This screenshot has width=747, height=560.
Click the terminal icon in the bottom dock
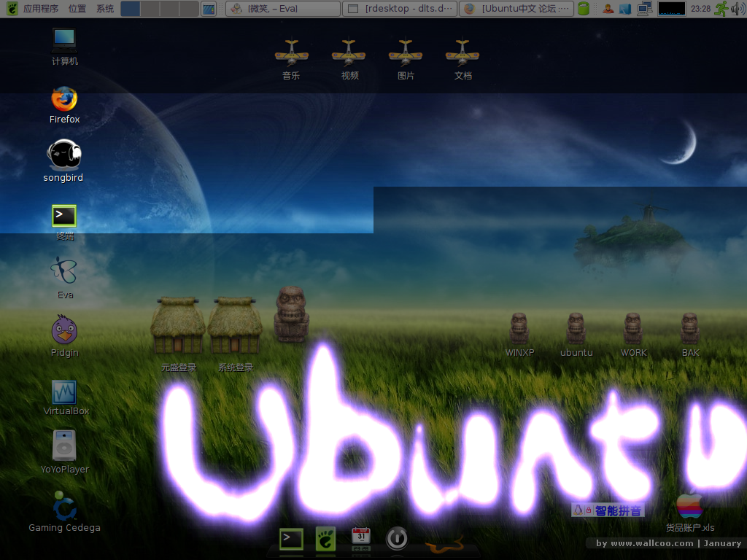[x=291, y=539]
